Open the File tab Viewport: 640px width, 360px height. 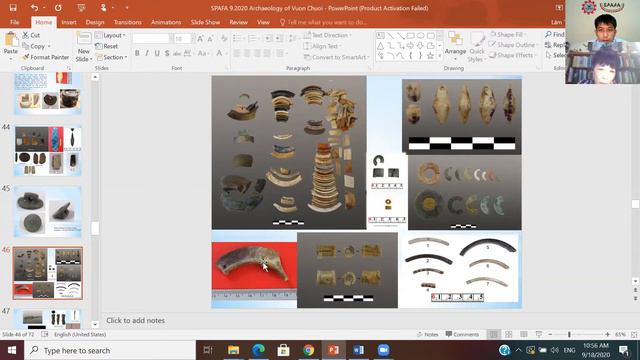15,22
